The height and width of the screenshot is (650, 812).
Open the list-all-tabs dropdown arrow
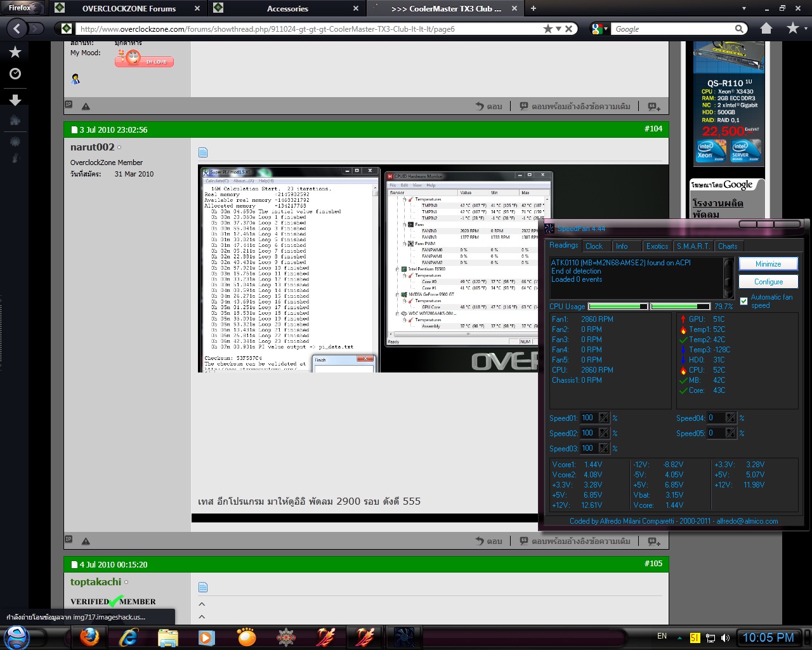coord(743,8)
